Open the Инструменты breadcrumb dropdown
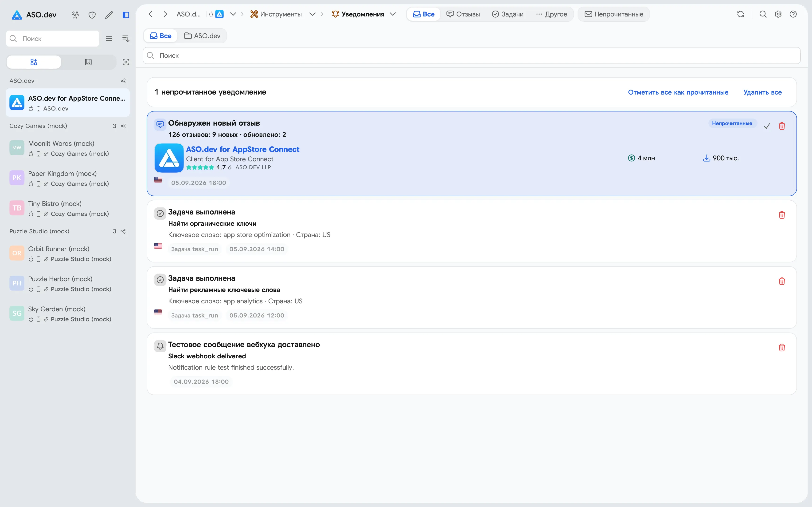Viewport: 812px width, 507px height. 312,14
